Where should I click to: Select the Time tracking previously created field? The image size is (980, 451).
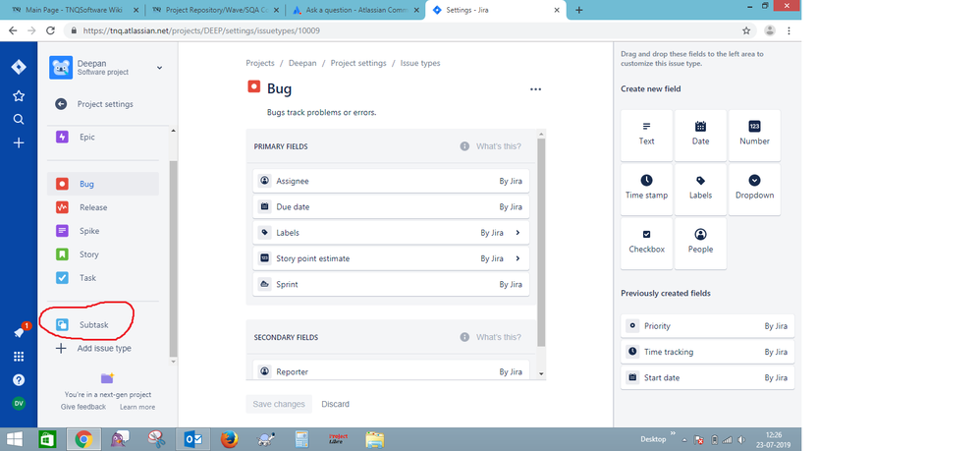tap(707, 352)
